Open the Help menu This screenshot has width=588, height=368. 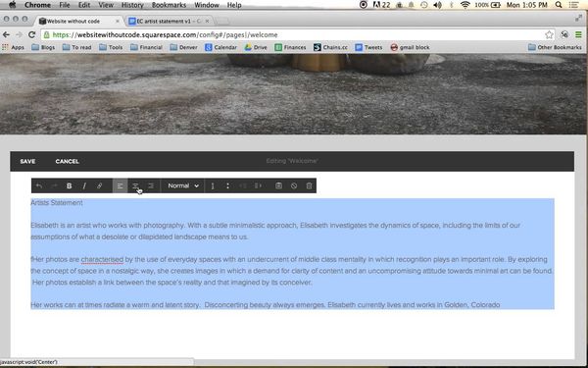(x=234, y=5)
